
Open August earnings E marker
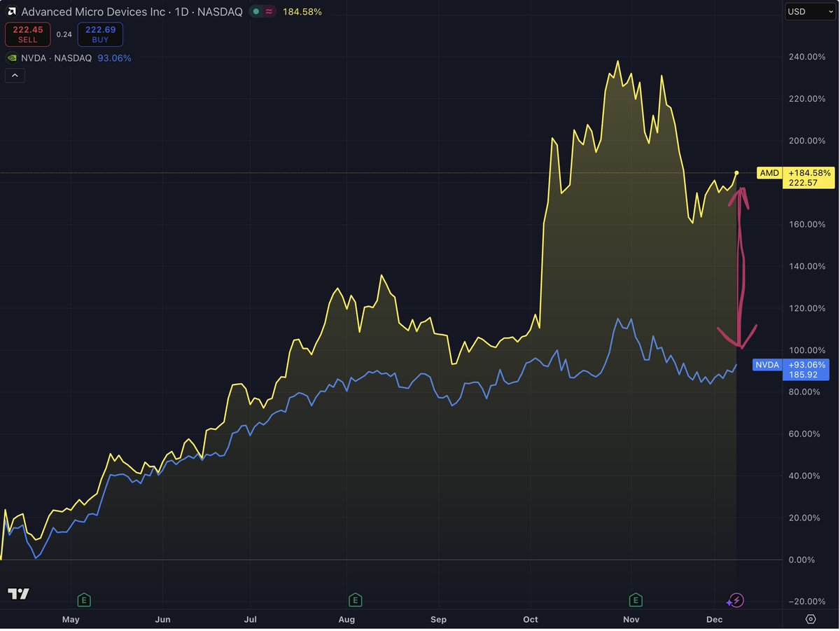click(x=356, y=599)
